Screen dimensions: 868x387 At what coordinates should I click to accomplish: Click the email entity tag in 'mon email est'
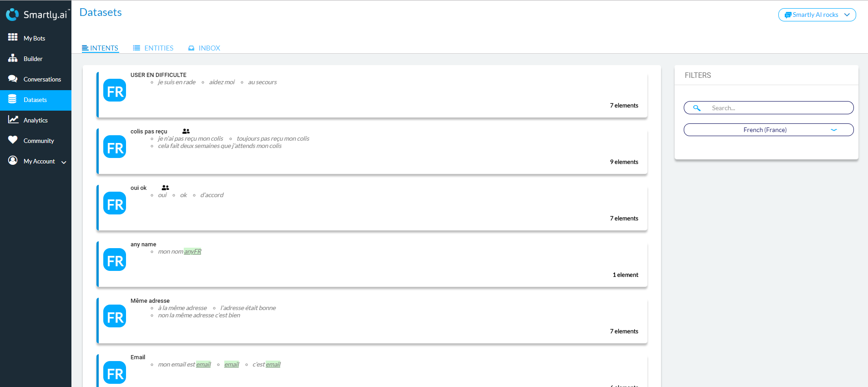coord(203,364)
